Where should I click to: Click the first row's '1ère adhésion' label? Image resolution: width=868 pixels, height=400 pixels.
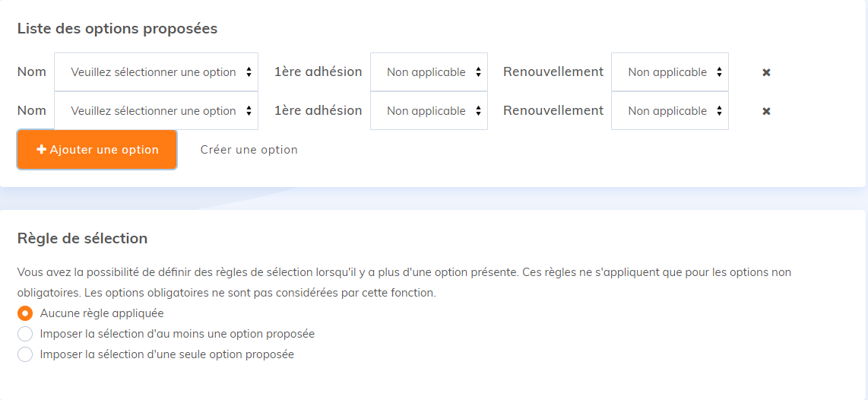coord(318,72)
